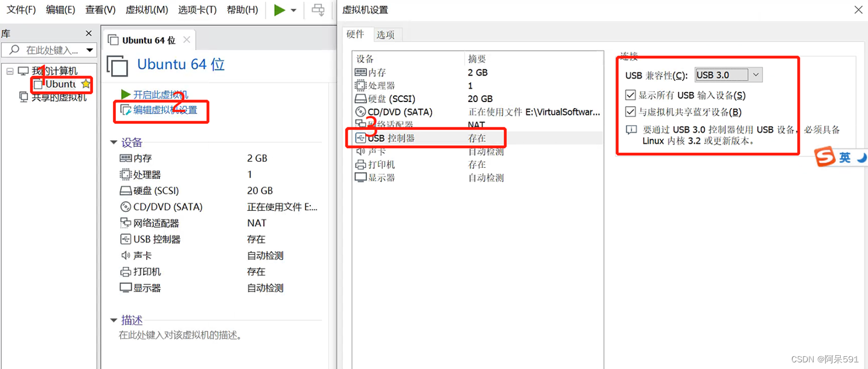Switch to the 选项 tab in settings

pos(385,35)
